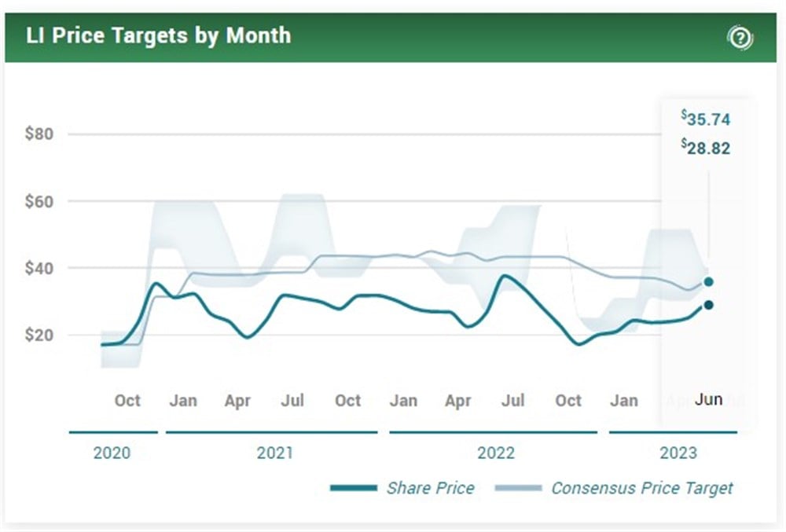786x532 pixels.
Task: Click the LI Price Targets by Month title
Action: [158, 35]
